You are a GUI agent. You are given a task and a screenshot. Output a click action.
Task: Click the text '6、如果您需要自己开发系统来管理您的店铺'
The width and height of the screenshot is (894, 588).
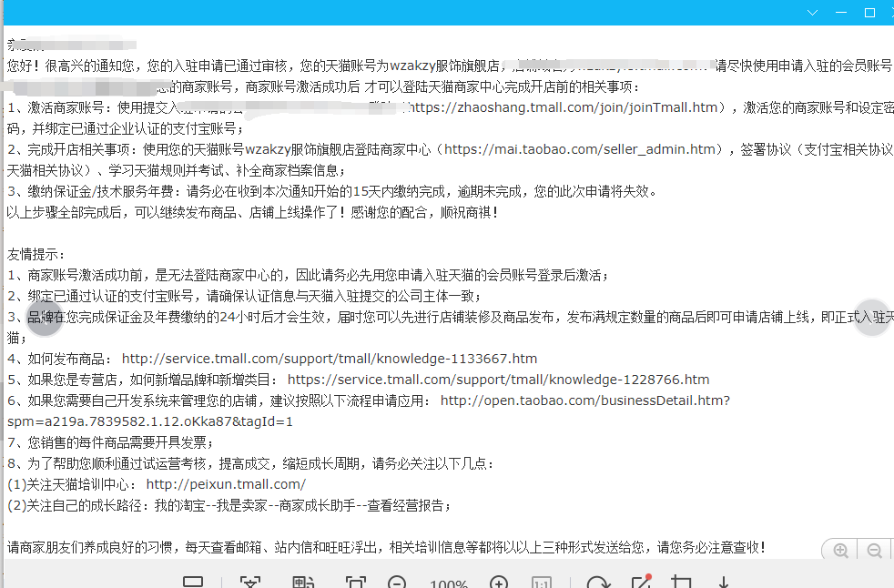click(x=132, y=400)
